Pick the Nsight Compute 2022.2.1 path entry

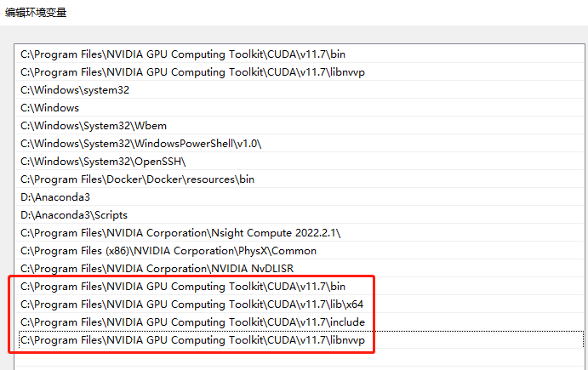(300, 233)
